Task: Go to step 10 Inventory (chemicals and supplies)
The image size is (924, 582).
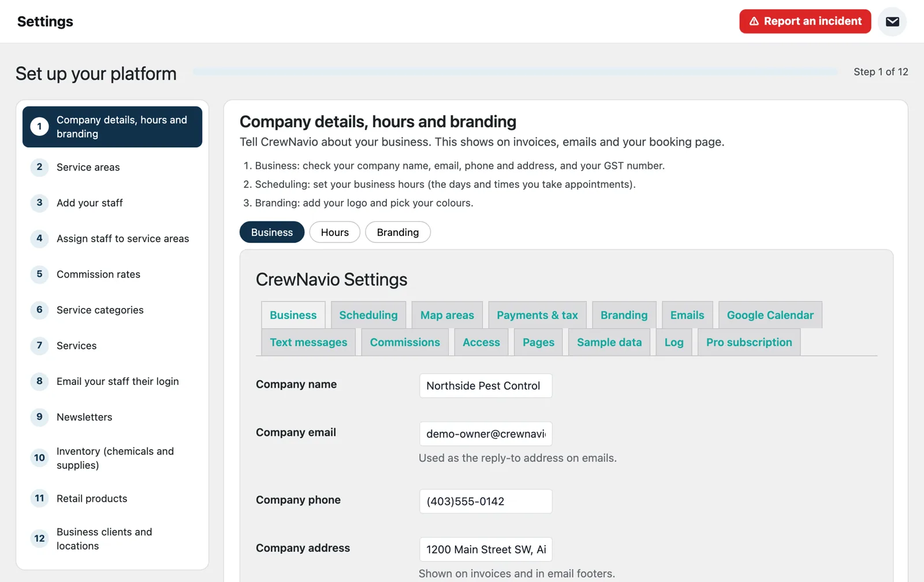Action: 112,458
